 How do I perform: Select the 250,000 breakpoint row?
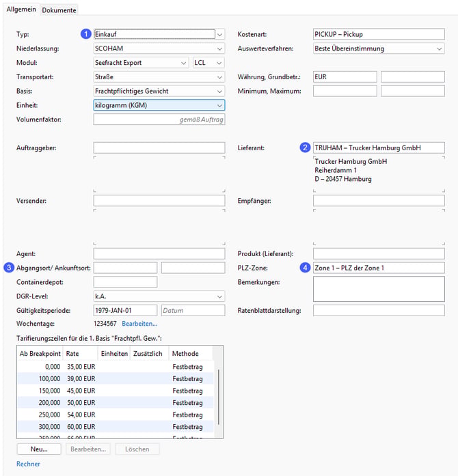(116, 415)
